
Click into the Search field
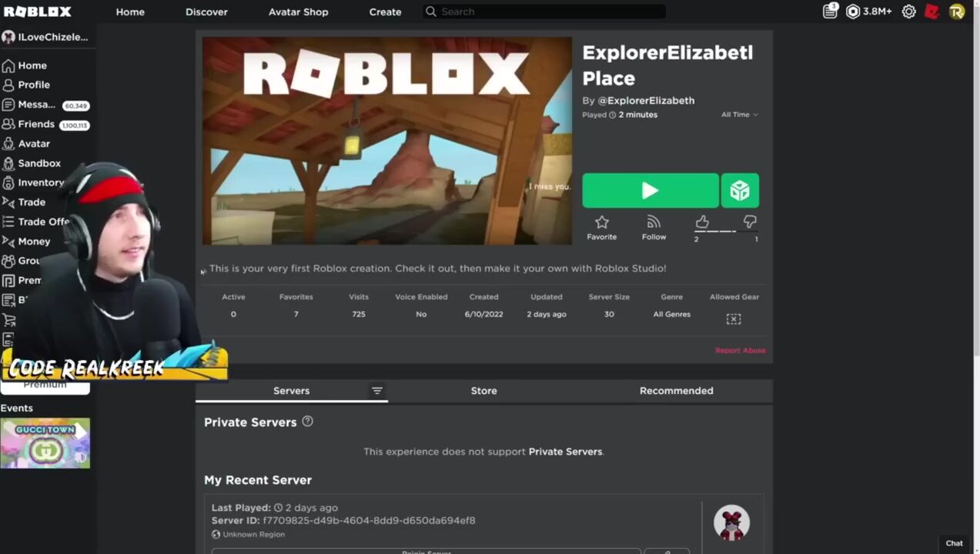click(x=544, y=12)
